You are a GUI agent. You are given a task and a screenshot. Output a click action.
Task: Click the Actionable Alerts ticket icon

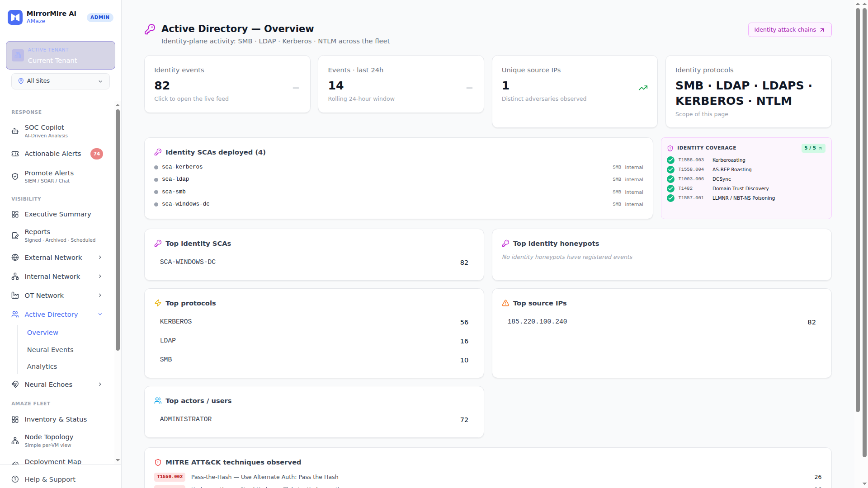pyautogui.click(x=15, y=154)
